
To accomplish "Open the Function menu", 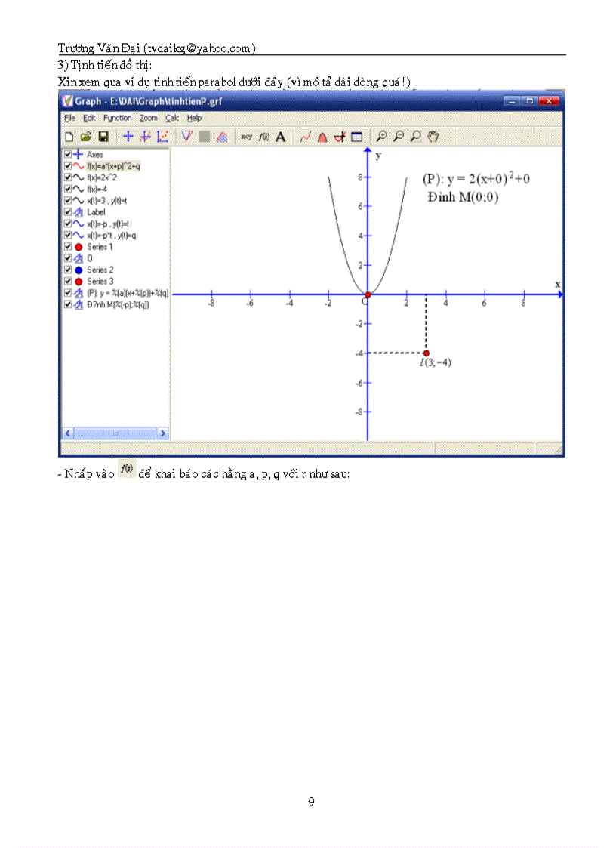I will pyautogui.click(x=117, y=118).
